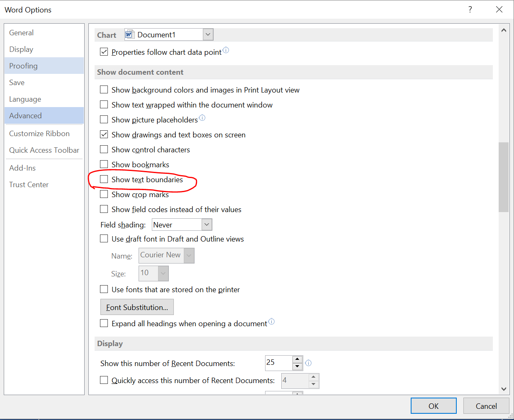This screenshot has height=420, width=514.
Task: Close the Word Options dialog
Action: 499,9
